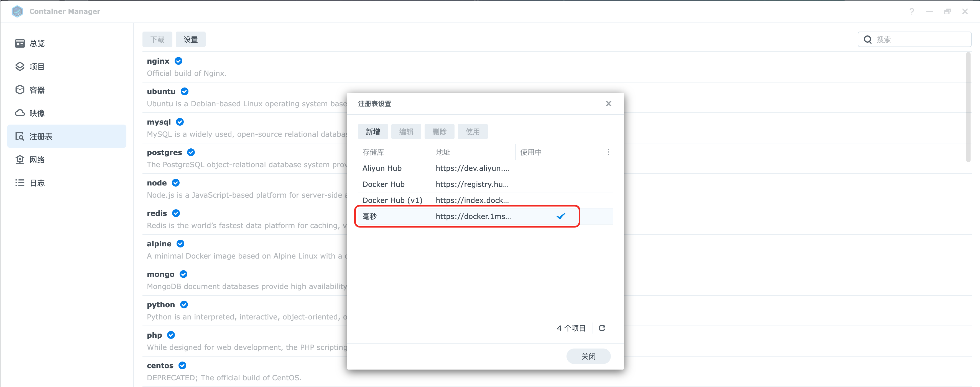
Task: Click the blue in-use checkmark for 毫秒
Action: click(x=561, y=216)
